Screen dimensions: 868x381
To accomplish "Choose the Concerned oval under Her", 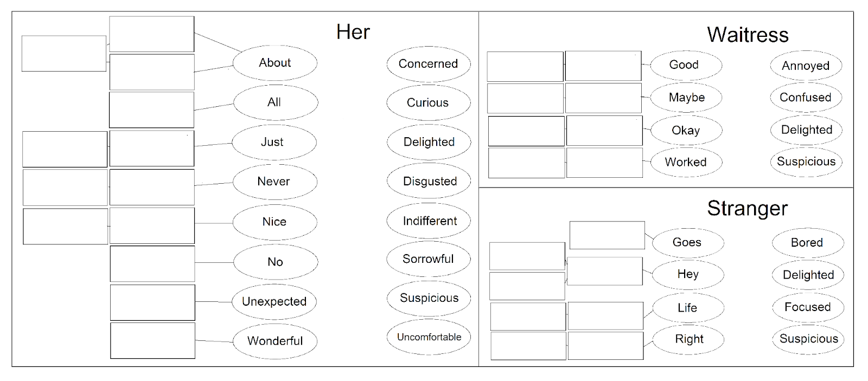I will click(429, 64).
